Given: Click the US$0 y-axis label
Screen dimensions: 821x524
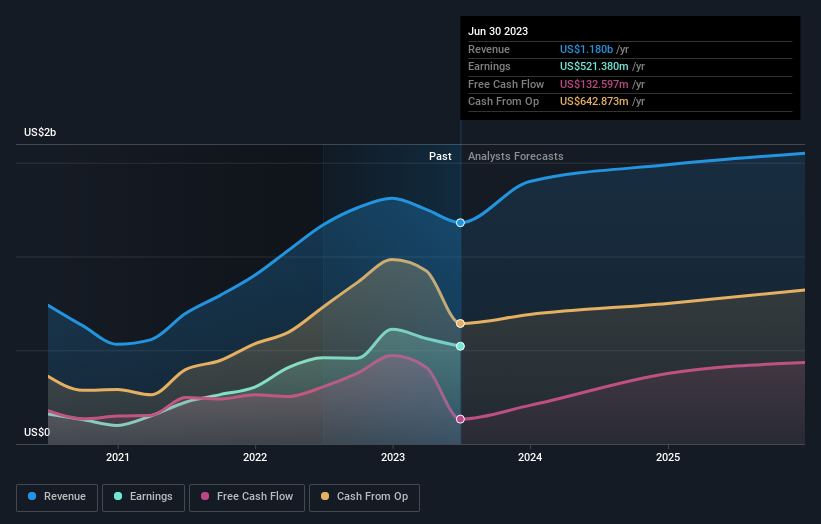Looking at the screenshot, I should tap(37, 432).
